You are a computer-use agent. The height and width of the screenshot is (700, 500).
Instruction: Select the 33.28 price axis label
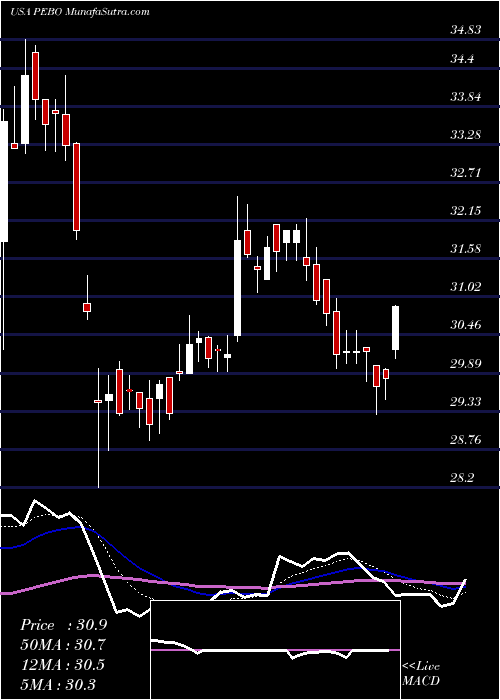466,134
